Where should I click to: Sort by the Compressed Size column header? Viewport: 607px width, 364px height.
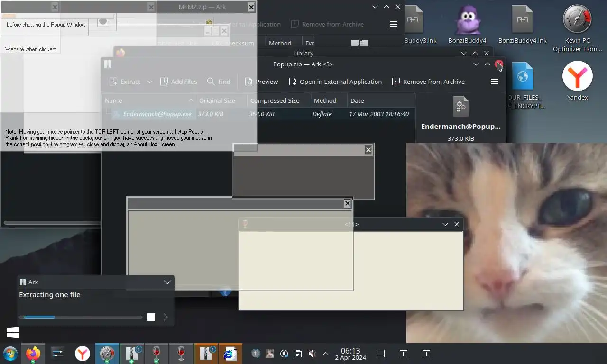[279, 100]
